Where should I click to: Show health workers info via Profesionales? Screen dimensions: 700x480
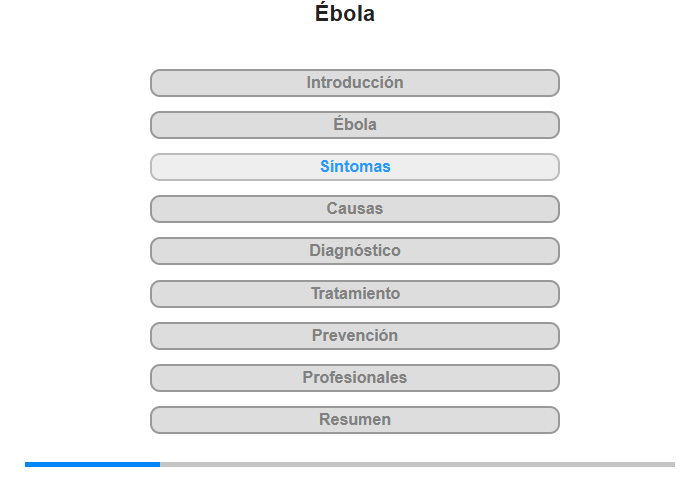click(354, 378)
